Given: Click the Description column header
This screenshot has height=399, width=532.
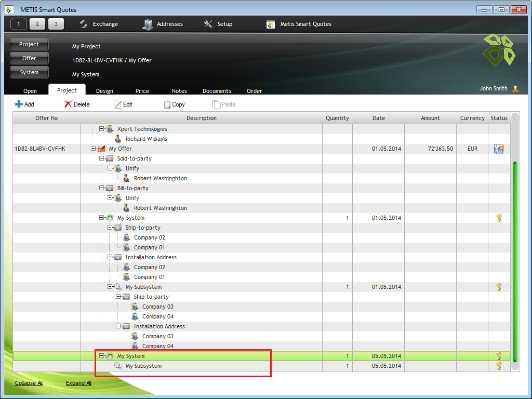Looking at the screenshot, I should point(202,118).
